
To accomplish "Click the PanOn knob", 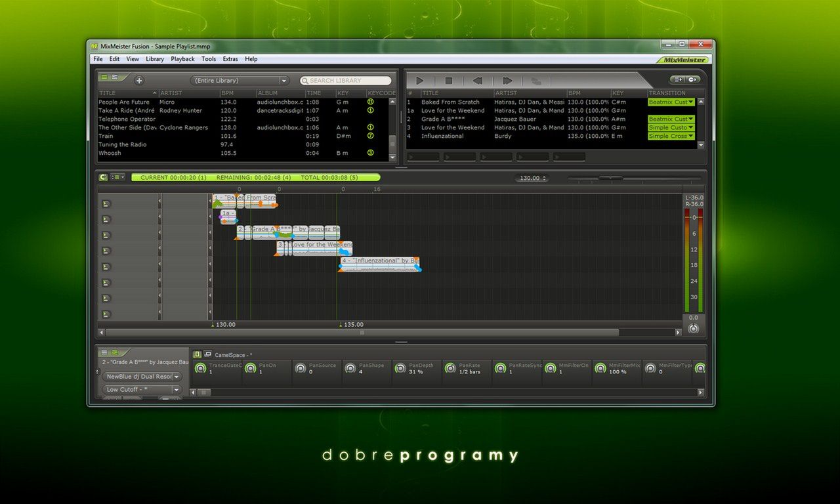I will click(251, 369).
